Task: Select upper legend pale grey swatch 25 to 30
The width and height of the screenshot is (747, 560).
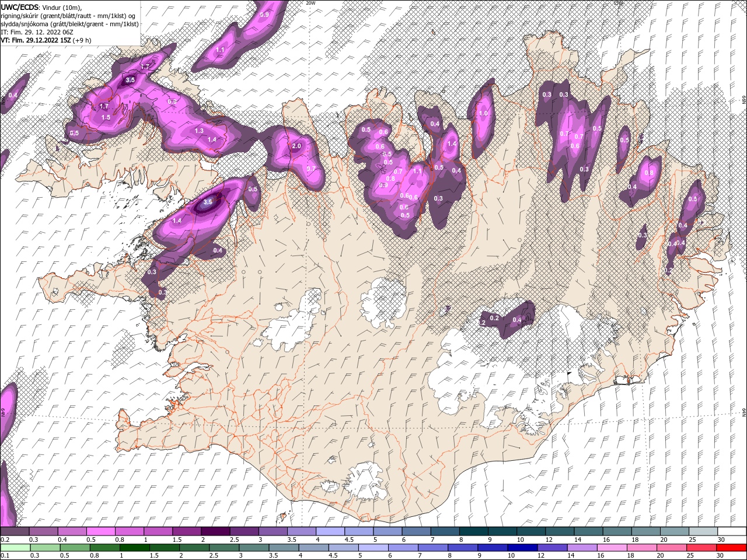Action: click(703, 531)
